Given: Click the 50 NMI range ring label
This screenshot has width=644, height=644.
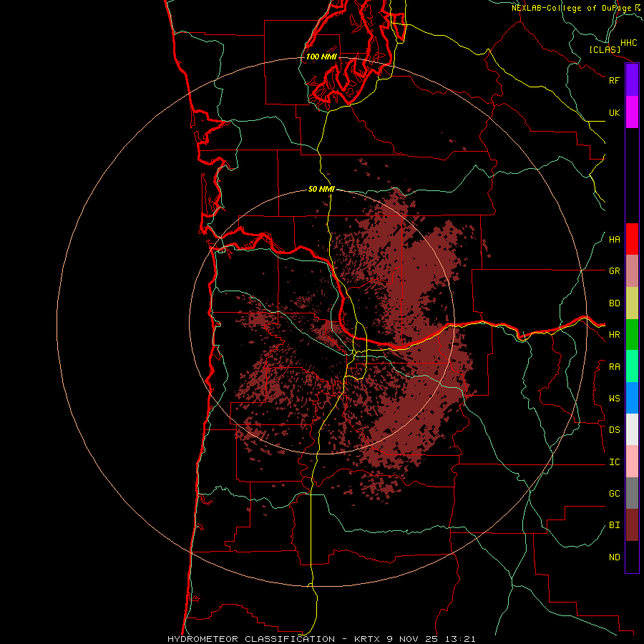Looking at the screenshot, I should point(321,189).
